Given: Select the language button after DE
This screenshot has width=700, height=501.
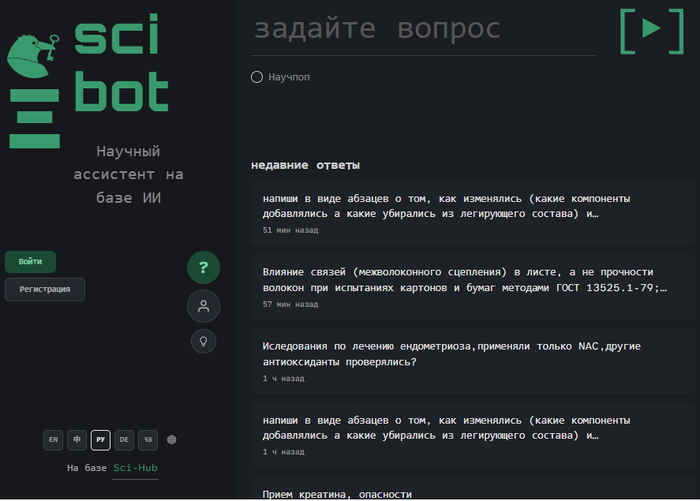Looking at the screenshot, I should 148,440.
